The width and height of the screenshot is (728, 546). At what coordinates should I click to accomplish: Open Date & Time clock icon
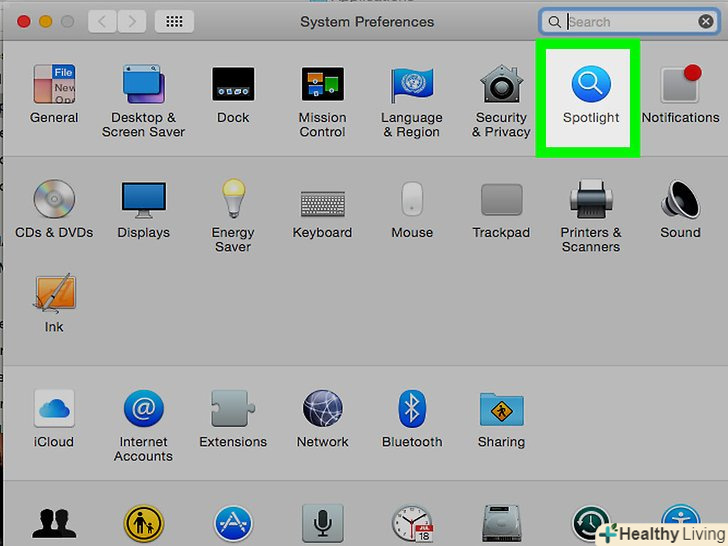[412, 524]
